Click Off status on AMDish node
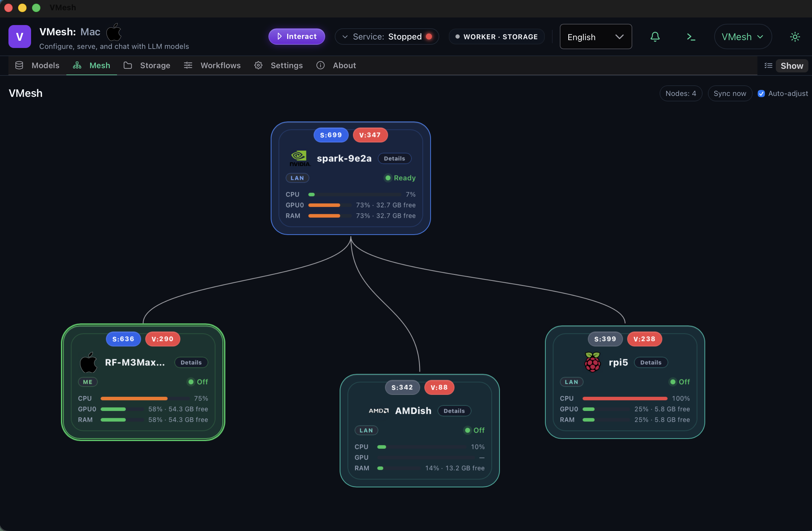 (474, 431)
